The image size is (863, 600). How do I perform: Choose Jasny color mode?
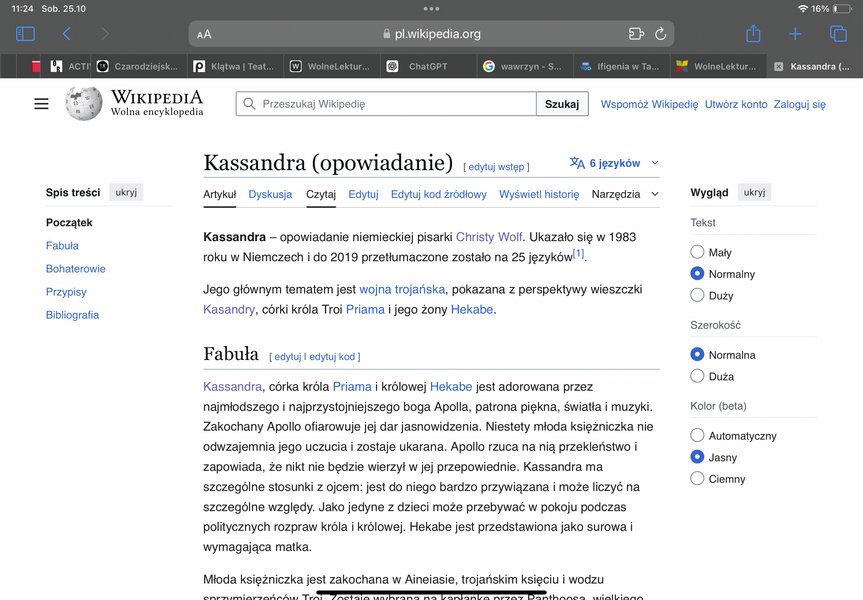[697, 457]
